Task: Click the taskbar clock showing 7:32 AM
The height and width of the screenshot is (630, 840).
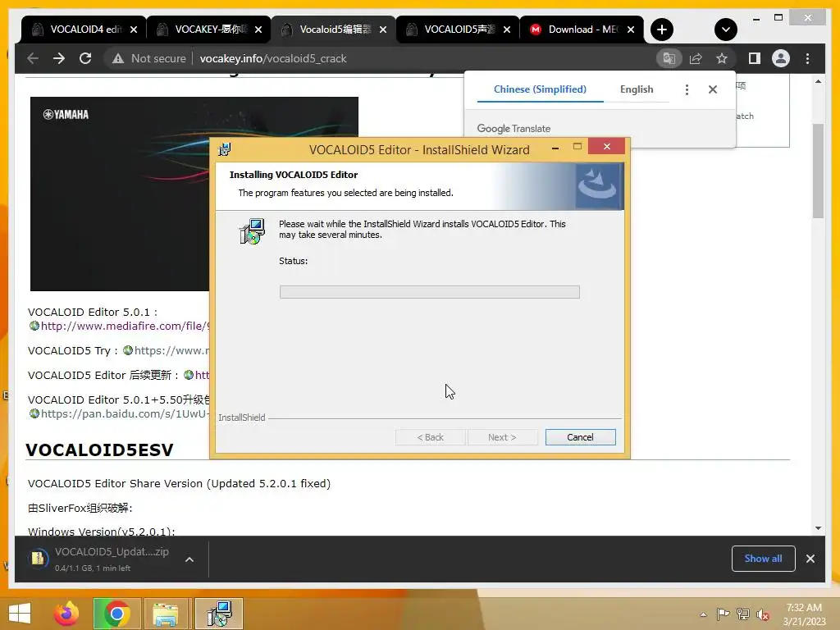Action: click(x=804, y=614)
